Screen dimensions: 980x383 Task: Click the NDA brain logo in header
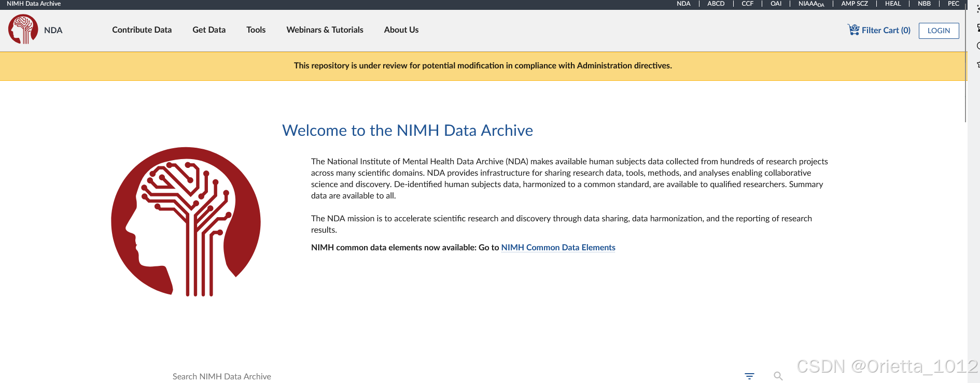tap(23, 30)
